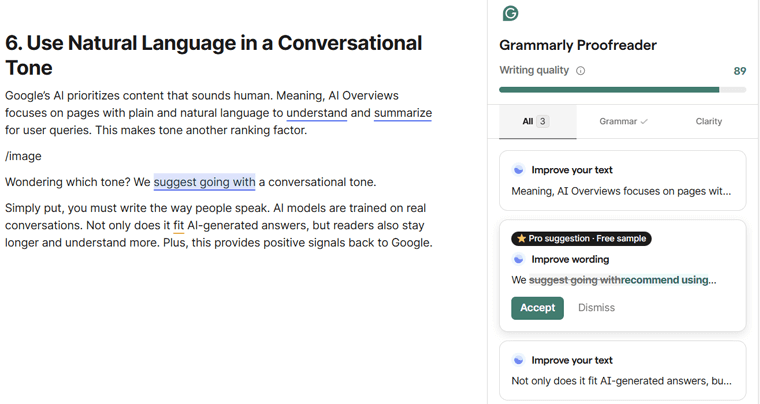Click the icon on the 'Not only does it fit' card
The height and width of the screenshot is (404, 760).
(519, 360)
